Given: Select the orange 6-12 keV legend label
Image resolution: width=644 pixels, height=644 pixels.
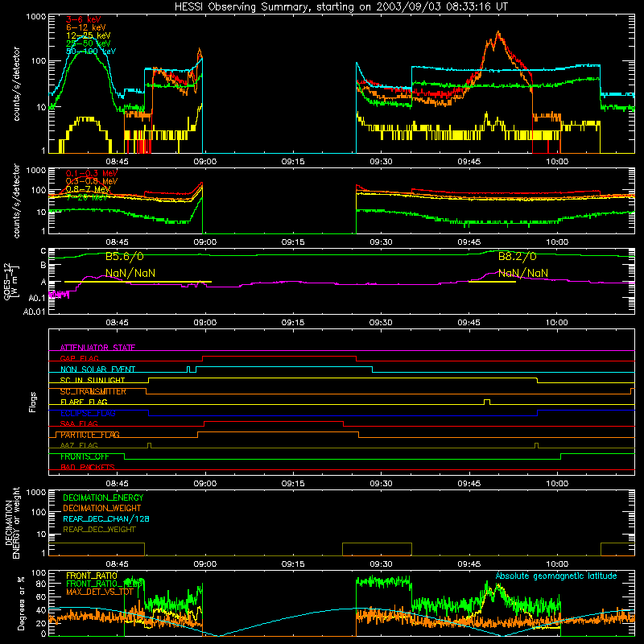Looking at the screenshot, I should [x=86, y=27].
